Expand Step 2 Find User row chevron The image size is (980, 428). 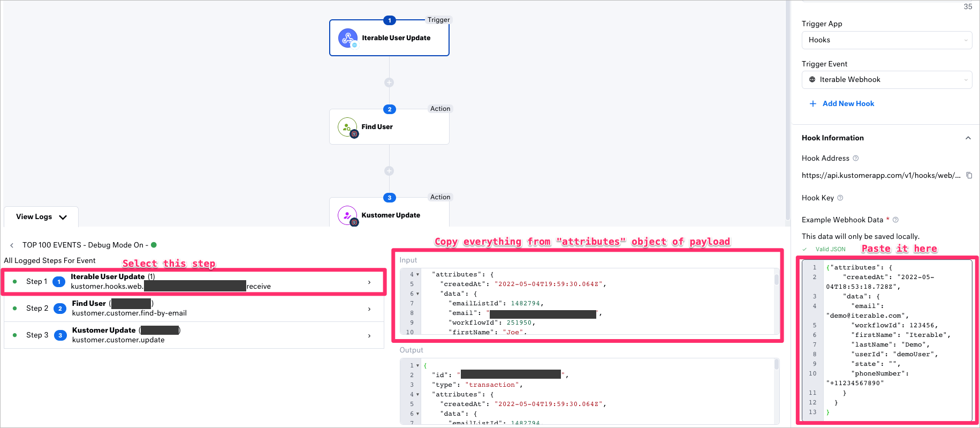coord(369,309)
